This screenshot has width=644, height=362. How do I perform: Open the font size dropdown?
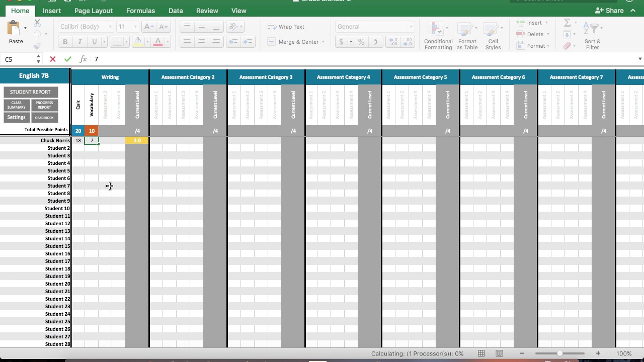click(x=135, y=27)
